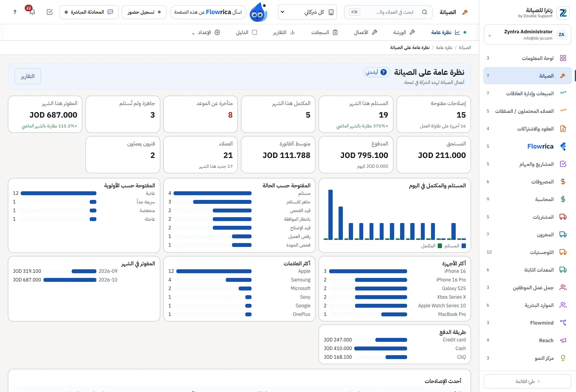Collapse the sidebar with طيّ القائمة

527,381
